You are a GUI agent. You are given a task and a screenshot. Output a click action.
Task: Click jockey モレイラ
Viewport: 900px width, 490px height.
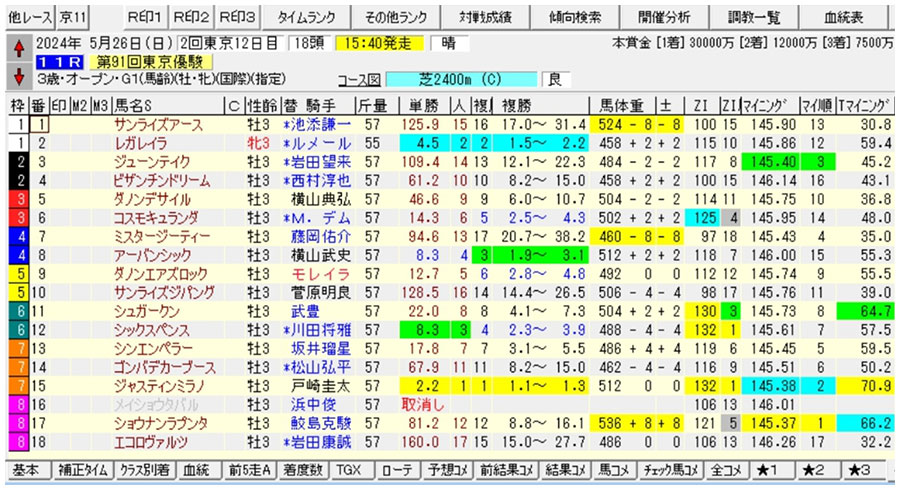(x=321, y=274)
